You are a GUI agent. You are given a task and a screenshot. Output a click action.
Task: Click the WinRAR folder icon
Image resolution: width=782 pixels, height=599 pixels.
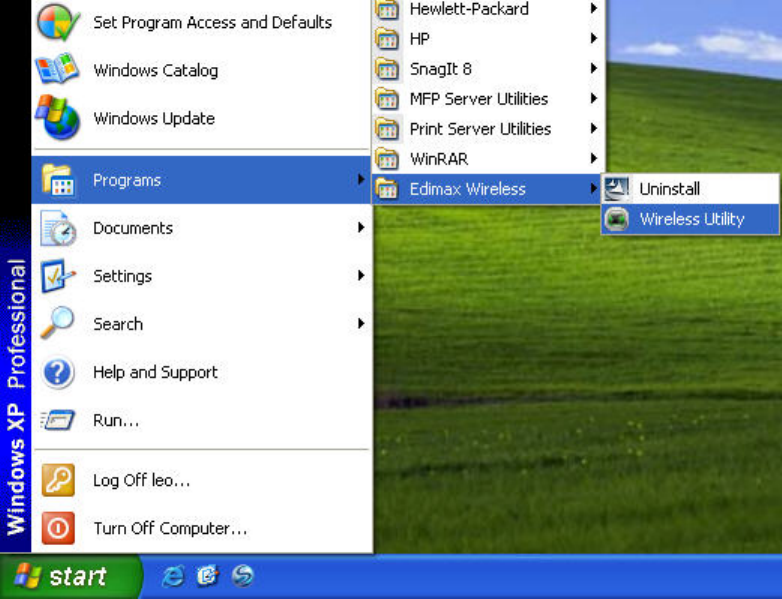coord(387,159)
